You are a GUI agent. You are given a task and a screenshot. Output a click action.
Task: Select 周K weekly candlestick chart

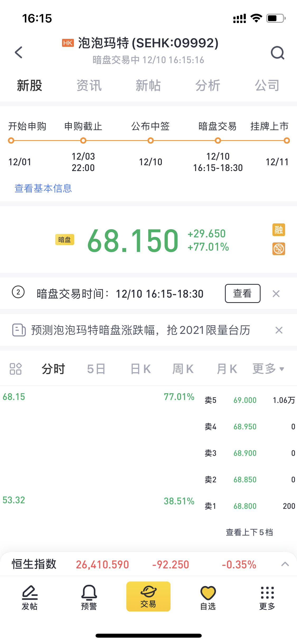(183, 369)
